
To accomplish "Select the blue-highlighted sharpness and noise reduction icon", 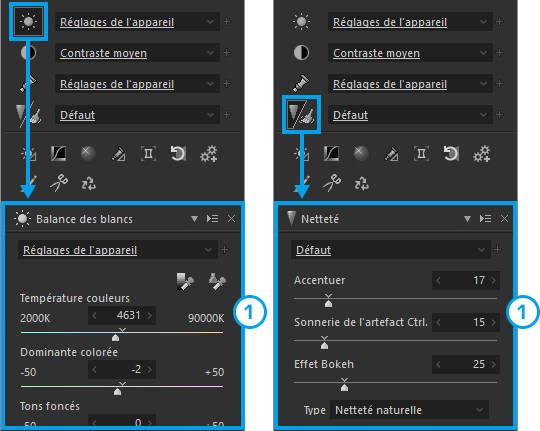I will [301, 114].
